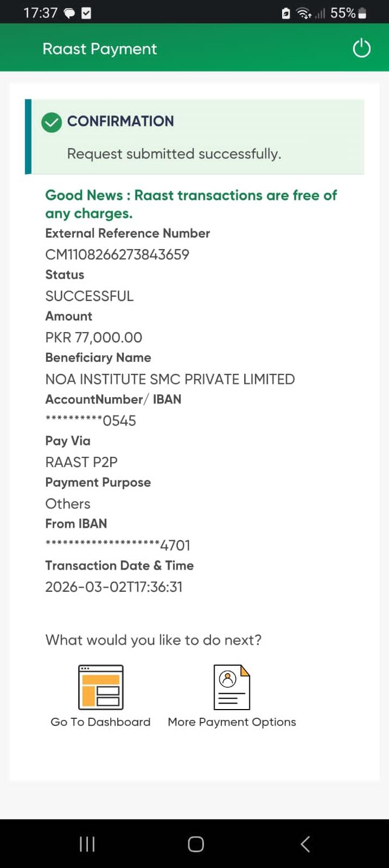
Task: Tap the checkbox notification icon in status bar
Action: [86, 14]
